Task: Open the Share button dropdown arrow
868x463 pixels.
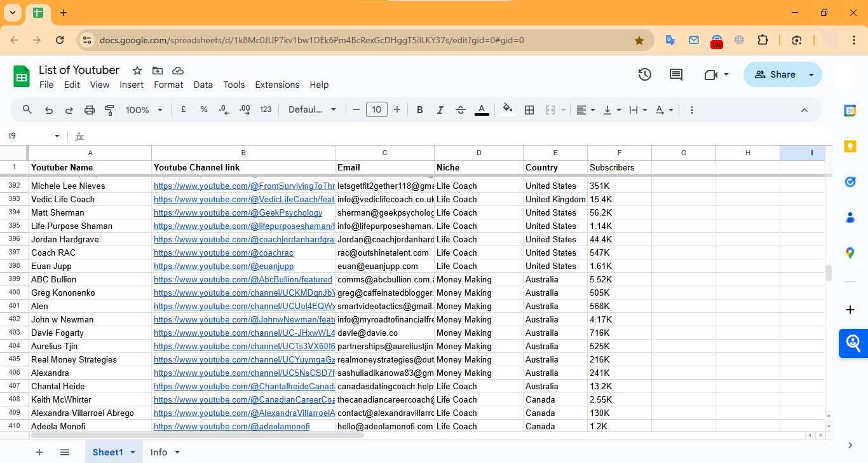Action: click(x=811, y=74)
